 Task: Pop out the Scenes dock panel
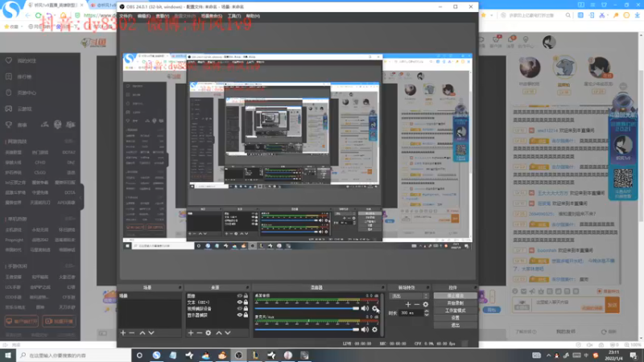(180, 287)
